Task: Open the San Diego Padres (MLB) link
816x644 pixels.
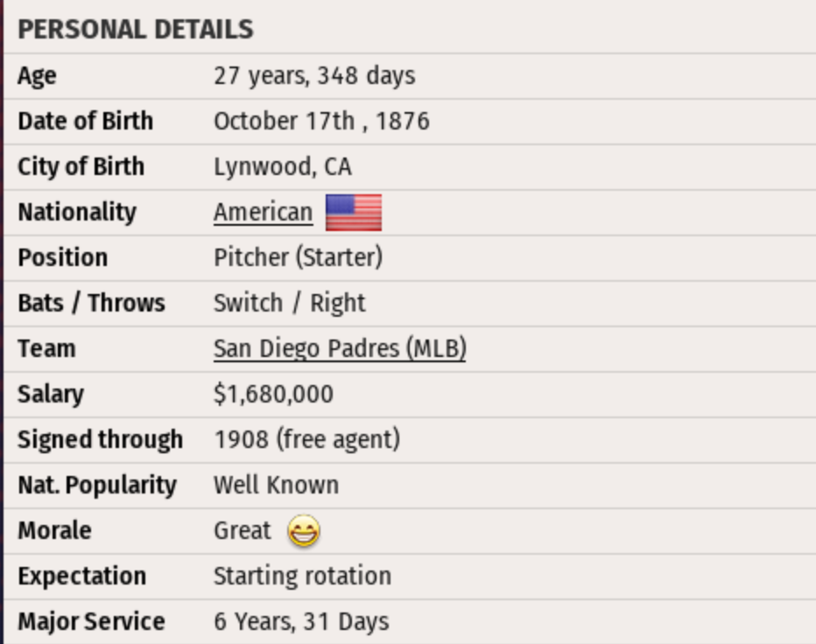Action: (x=340, y=349)
